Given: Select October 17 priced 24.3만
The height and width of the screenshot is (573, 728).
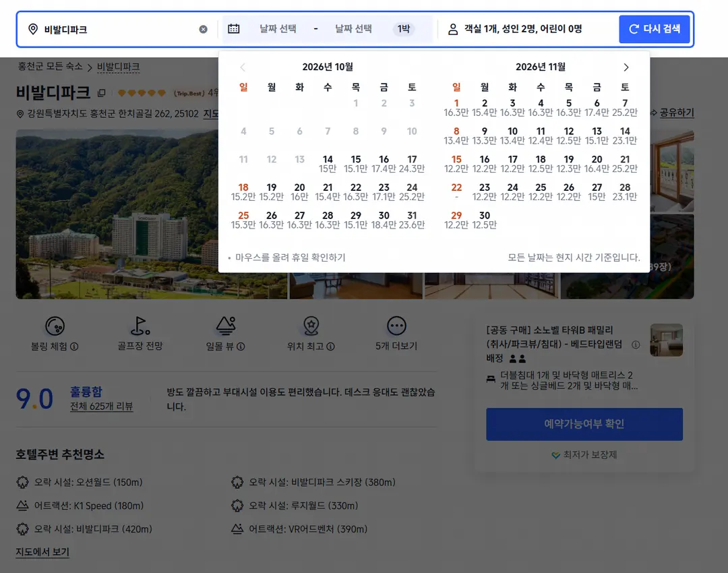Looking at the screenshot, I should coord(412,164).
